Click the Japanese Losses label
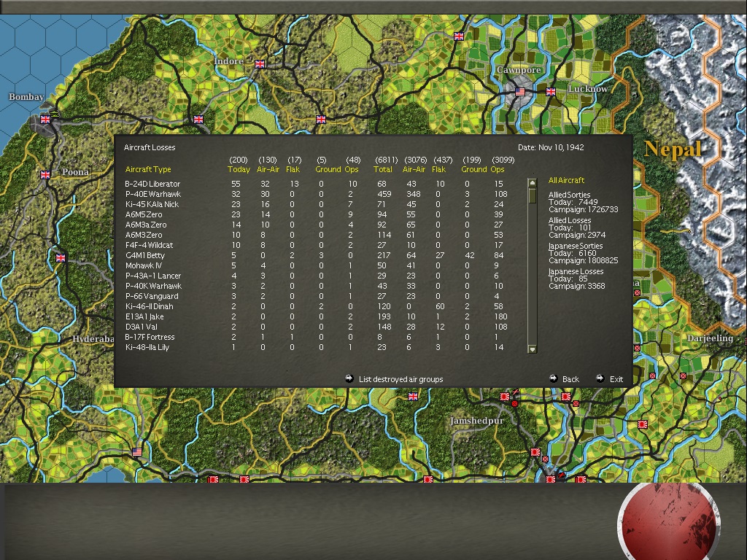 (x=576, y=271)
